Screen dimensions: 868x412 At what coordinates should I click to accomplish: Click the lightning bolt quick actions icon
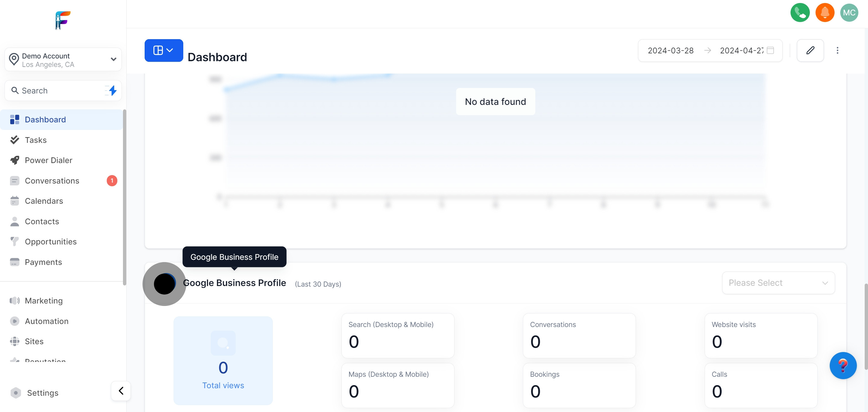[x=112, y=90]
